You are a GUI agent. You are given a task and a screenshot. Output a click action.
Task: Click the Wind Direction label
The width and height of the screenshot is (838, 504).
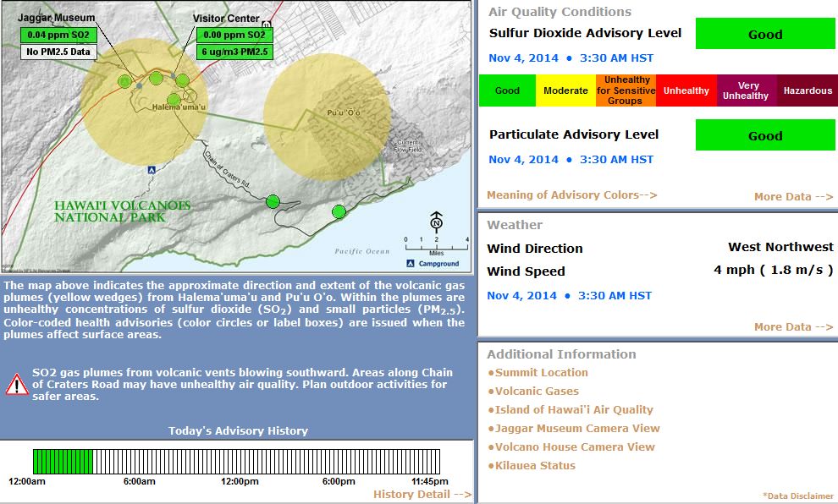[x=535, y=249]
